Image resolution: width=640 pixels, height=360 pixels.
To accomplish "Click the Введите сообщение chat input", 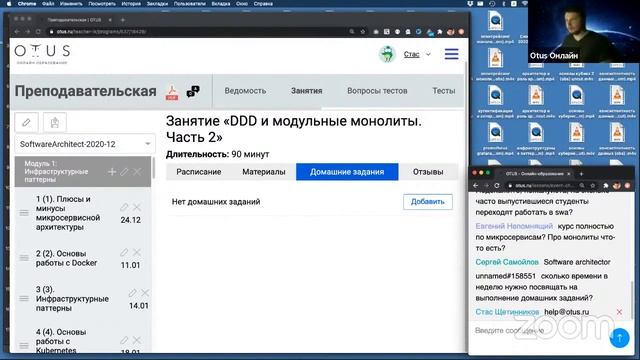I will point(539,331).
